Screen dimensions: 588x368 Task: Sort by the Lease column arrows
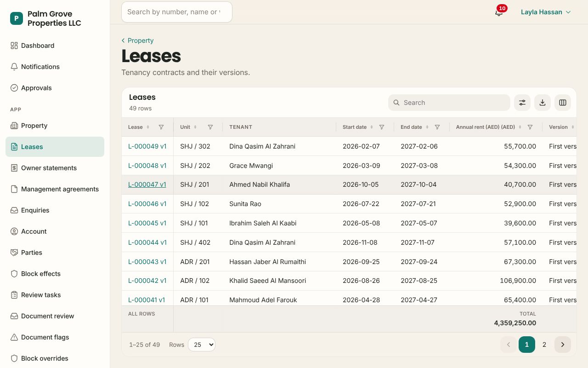point(148,127)
